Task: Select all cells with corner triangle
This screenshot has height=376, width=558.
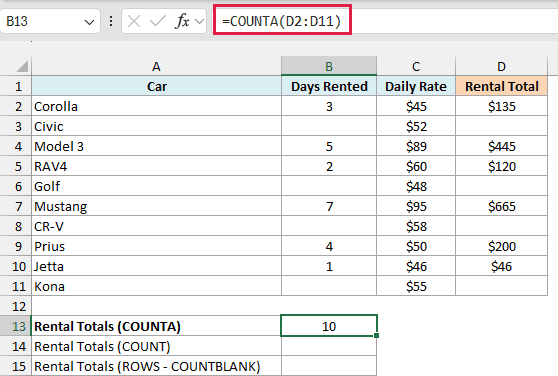Action: 22,66
